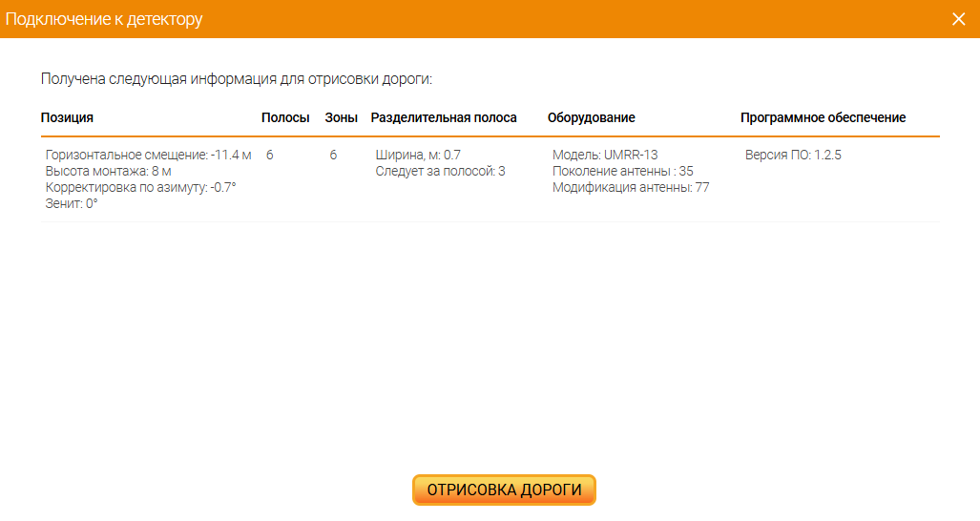Select the Зенит 0° line
The image size is (980, 521).
72,203
